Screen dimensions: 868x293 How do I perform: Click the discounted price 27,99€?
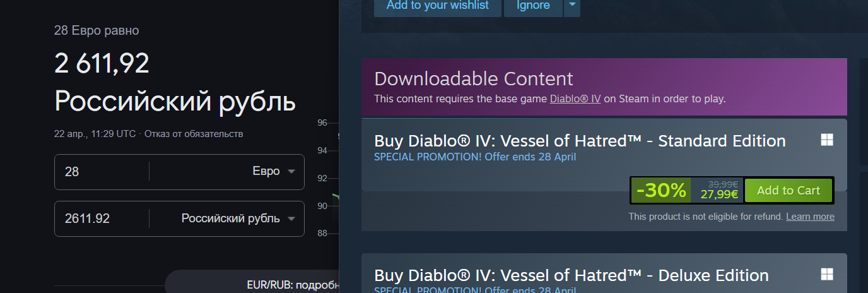719,195
